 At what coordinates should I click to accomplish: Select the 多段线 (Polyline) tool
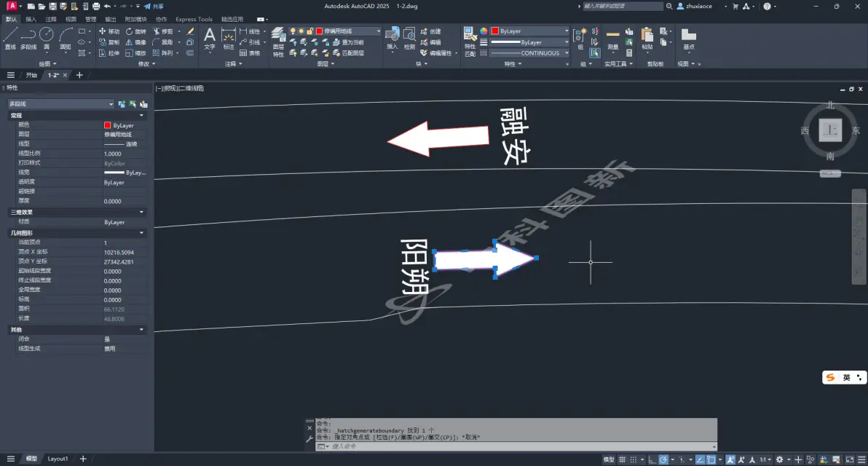(28, 39)
